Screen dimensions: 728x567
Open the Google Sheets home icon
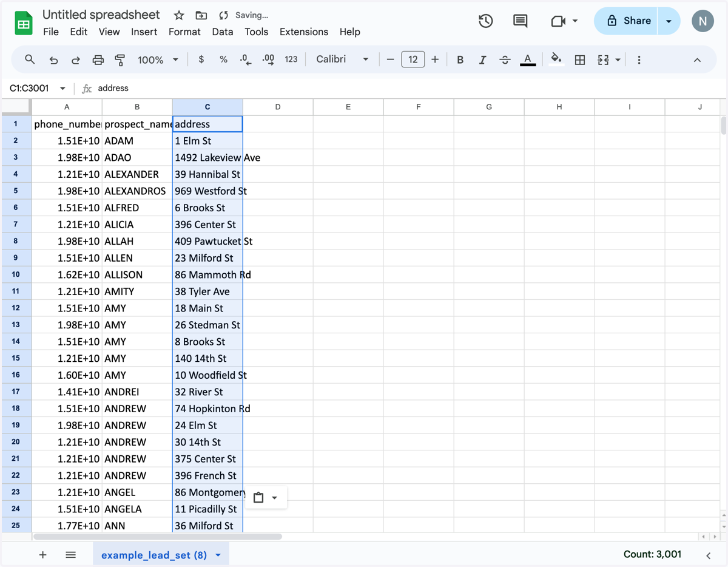tap(24, 24)
